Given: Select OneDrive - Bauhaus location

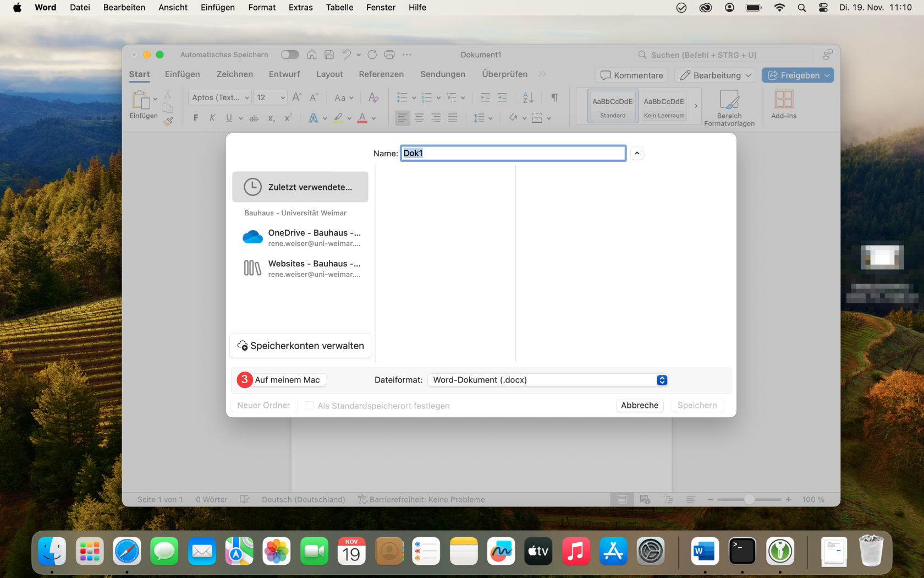Looking at the screenshot, I should click(x=300, y=238).
